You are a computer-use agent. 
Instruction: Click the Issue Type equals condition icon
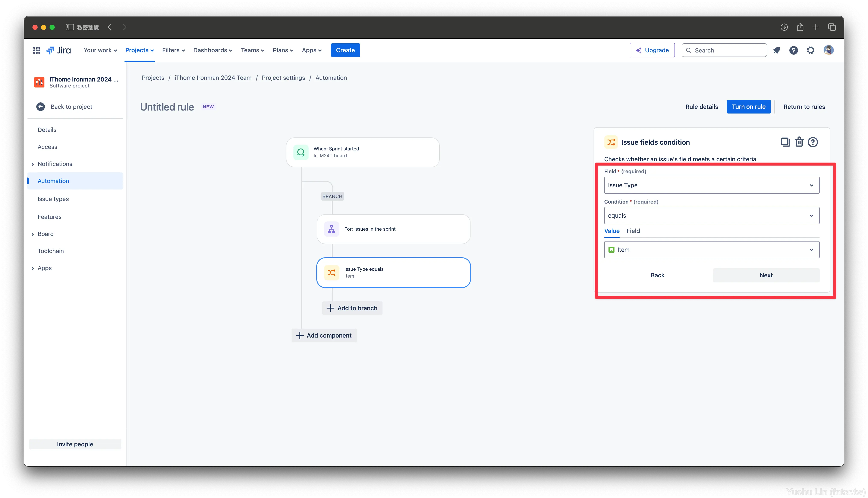coord(332,272)
